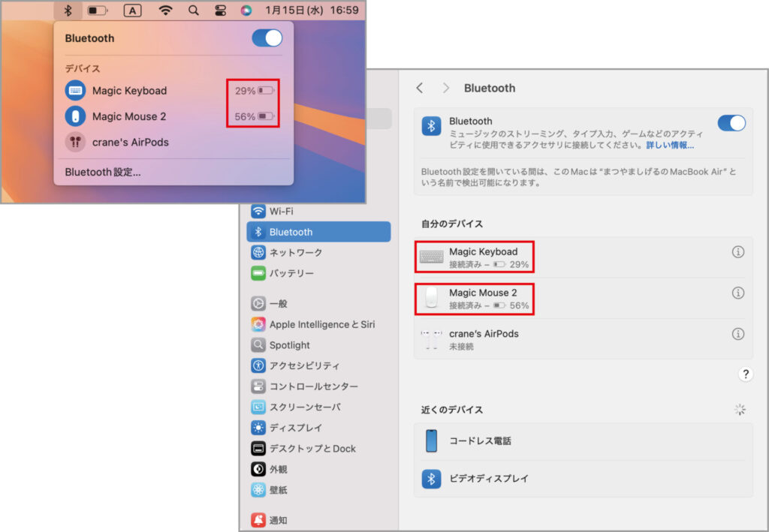Open コントロールセンター in the sidebar

click(318, 386)
